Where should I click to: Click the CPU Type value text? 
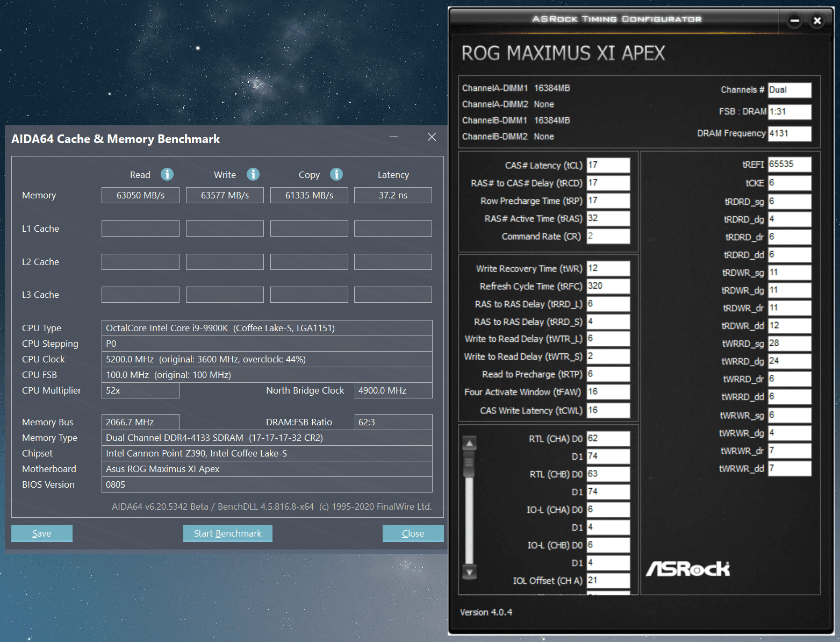(220, 328)
